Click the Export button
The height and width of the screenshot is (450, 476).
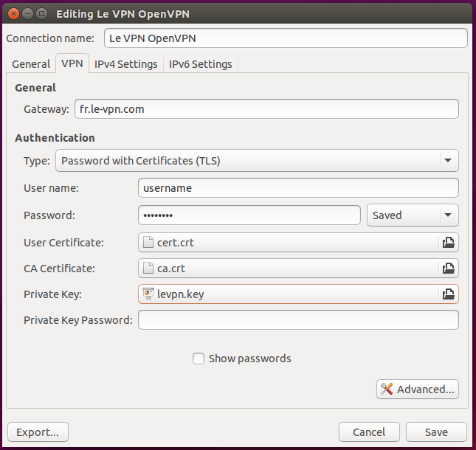[x=38, y=432]
